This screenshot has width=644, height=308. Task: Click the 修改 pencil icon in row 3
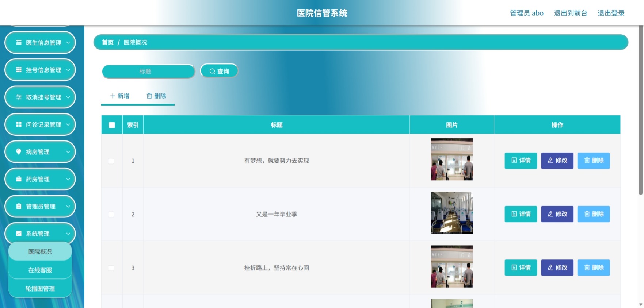pos(550,267)
